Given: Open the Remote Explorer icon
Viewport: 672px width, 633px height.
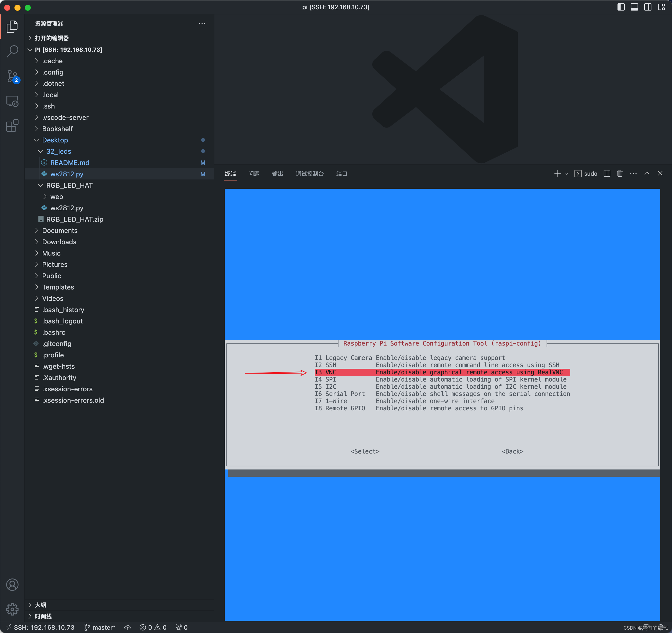Looking at the screenshot, I should 13,101.
